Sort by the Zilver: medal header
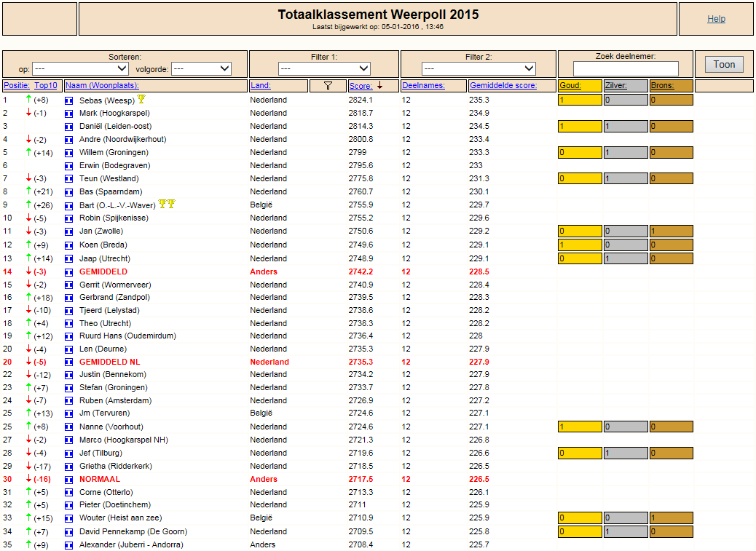 [x=615, y=86]
